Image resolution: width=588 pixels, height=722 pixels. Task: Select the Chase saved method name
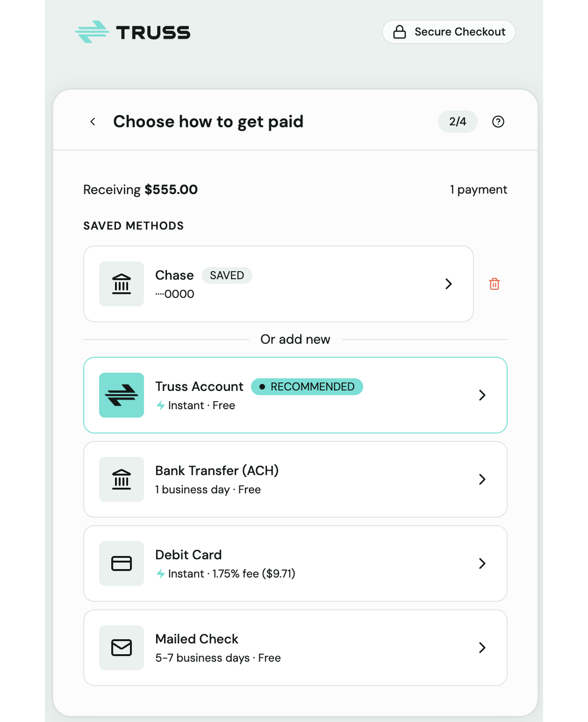[x=174, y=275]
